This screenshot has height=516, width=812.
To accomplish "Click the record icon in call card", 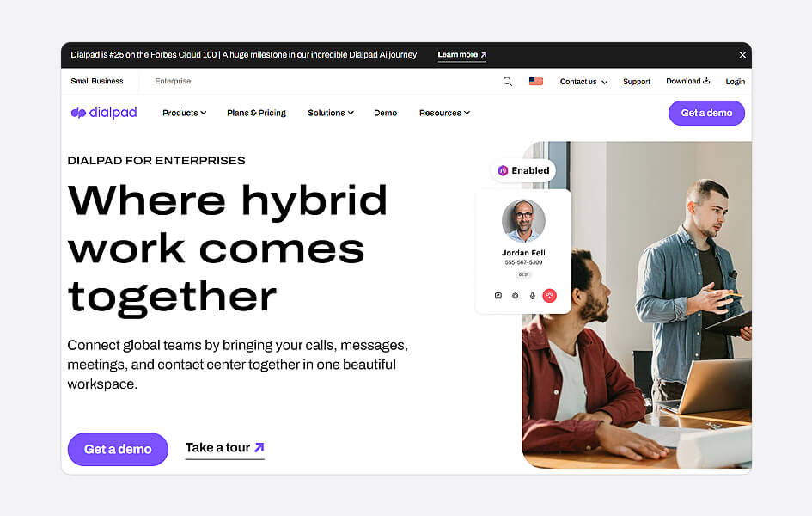I will pyautogui.click(x=516, y=296).
